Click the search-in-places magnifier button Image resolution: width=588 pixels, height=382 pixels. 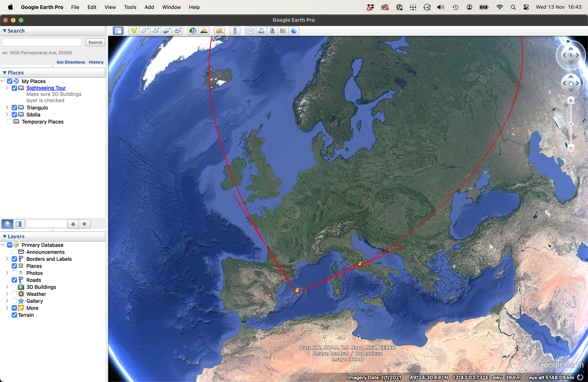(x=8, y=224)
